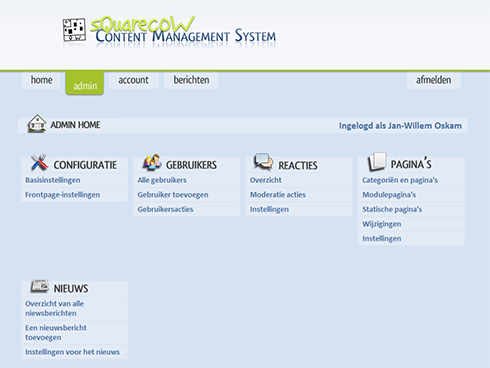This screenshot has height=368, width=490.
Task: Click the Admin Home house icon
Action: tap(37, 123)
